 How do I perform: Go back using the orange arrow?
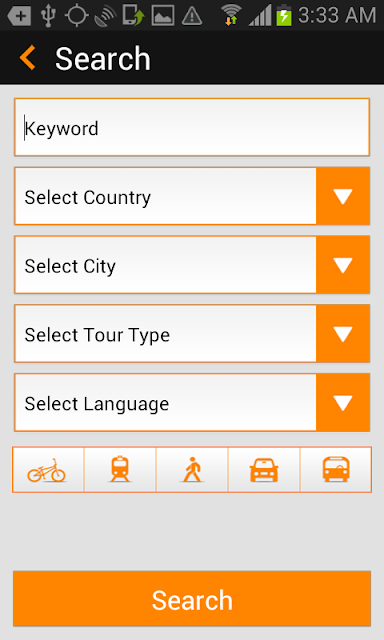(x=27, y=58)
